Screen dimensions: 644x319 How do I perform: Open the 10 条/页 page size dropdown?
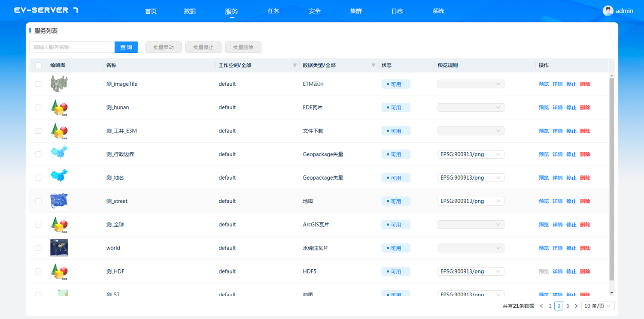pyautogui.click(x=598, y=306)
